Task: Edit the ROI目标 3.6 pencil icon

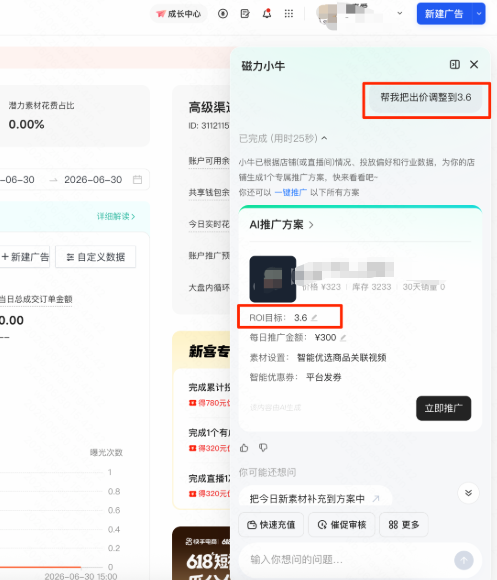Action: (314, 318)
